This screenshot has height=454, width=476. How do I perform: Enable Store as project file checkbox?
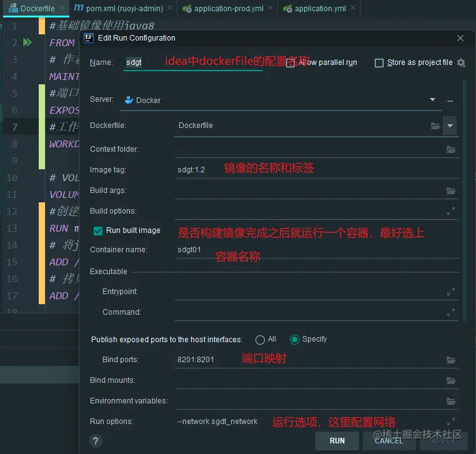[x=379, y=63]
